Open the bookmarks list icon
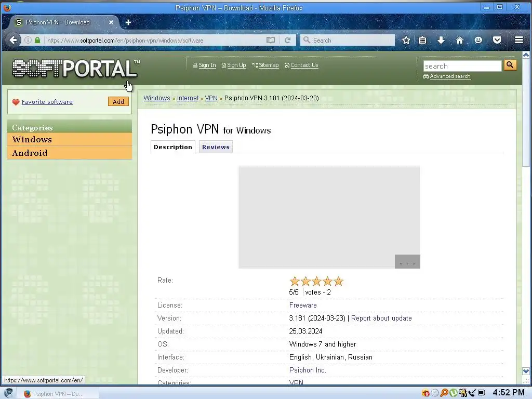 tap(422, 40)
